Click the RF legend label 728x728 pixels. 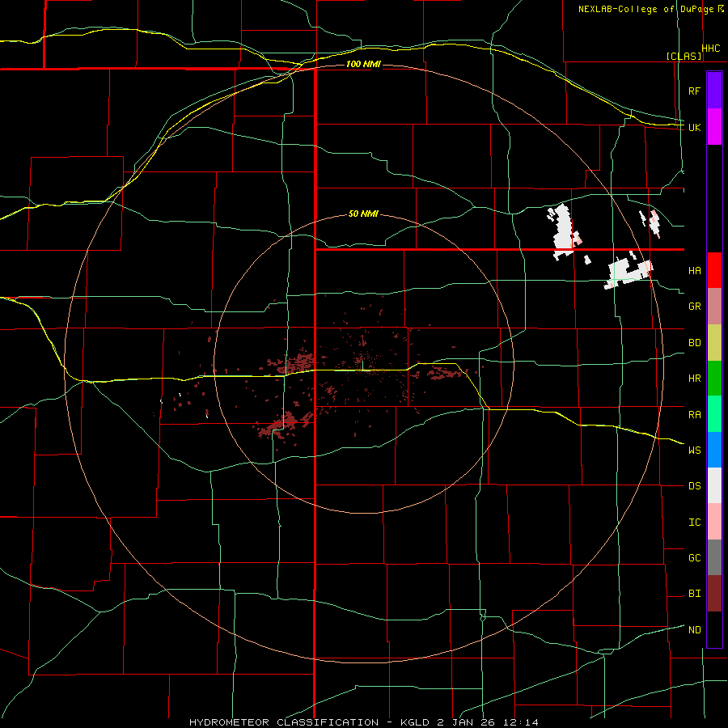(694, 91)
